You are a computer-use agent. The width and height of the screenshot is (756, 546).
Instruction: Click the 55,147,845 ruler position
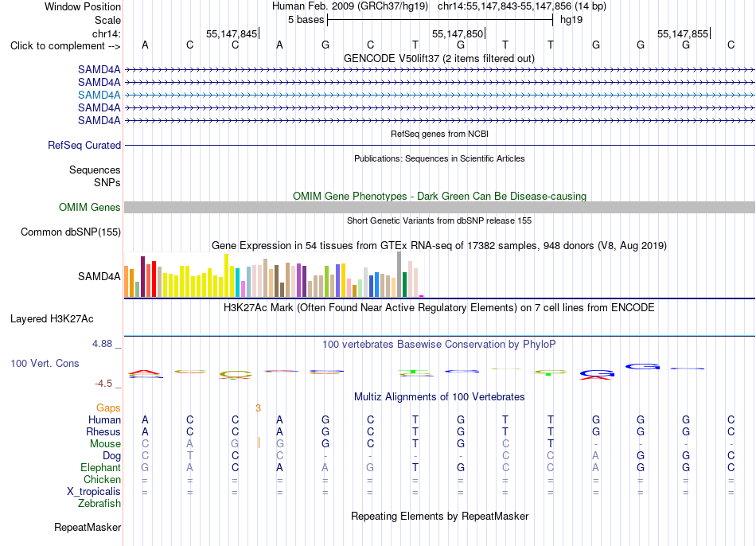(x=232, y=33)
